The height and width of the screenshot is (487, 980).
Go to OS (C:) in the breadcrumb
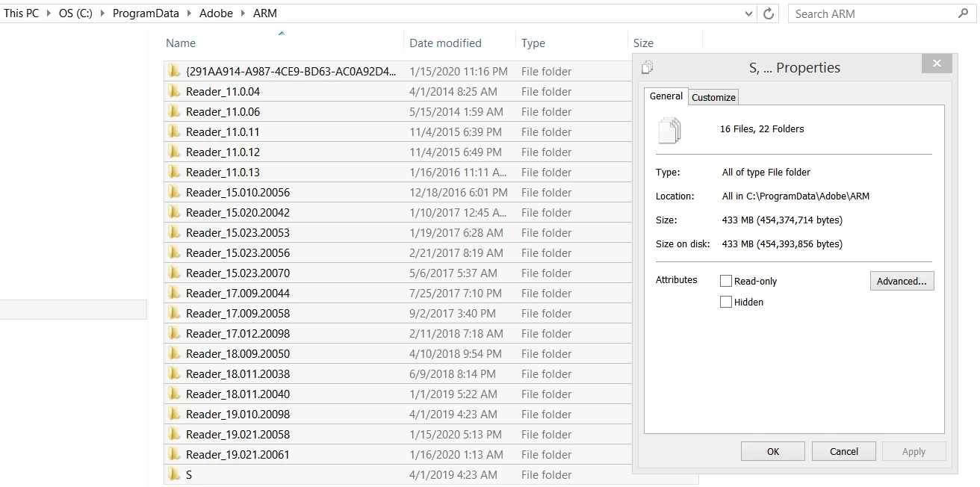click(x=75, y=13)
